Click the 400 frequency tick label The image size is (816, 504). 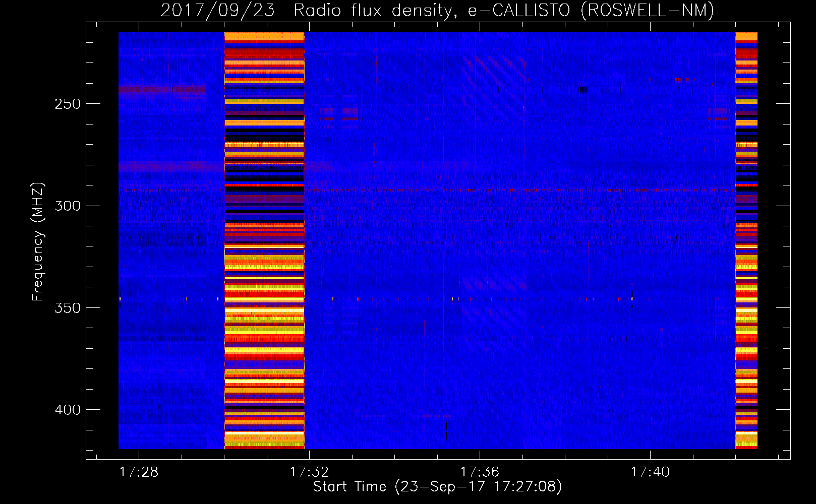pyautogui.click(x=68, y=410)
